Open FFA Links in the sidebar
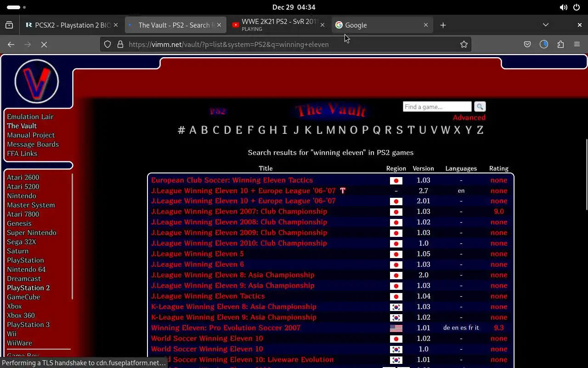 22,153
